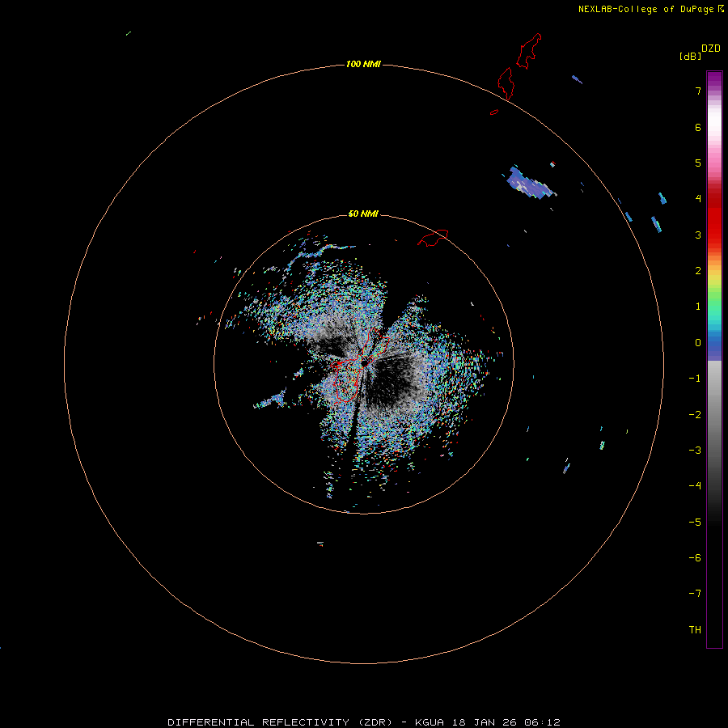Click the colorbar label -4

tap(695, 486)
